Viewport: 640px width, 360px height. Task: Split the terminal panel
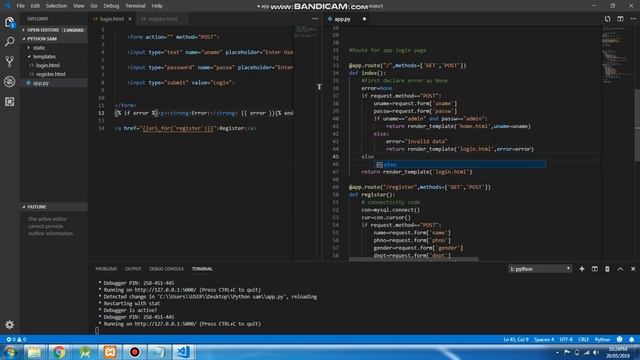tap(595, 269)
